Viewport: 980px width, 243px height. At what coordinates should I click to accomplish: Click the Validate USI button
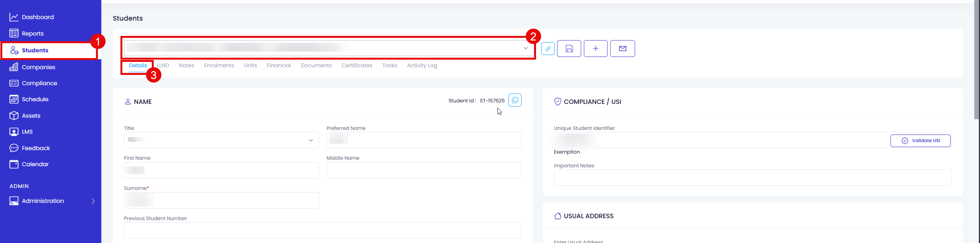(920, 141)
